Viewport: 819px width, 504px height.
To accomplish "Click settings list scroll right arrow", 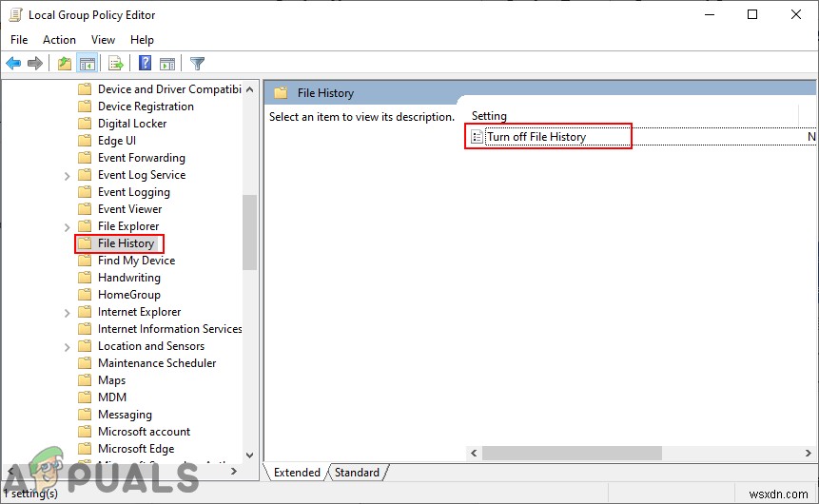I will [x=808, y=454].
